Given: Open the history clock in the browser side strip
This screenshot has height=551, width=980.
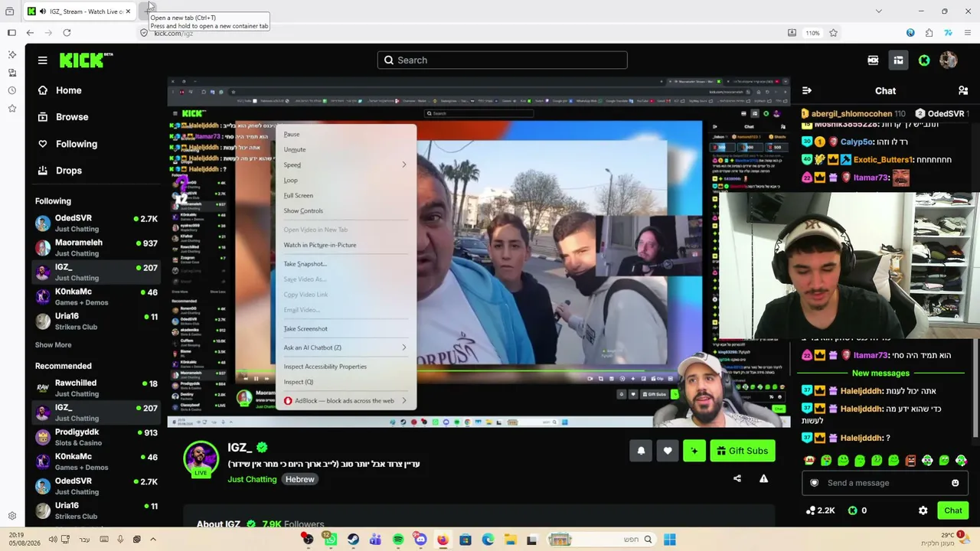Looking at the screenshot, I should [11, 90].
